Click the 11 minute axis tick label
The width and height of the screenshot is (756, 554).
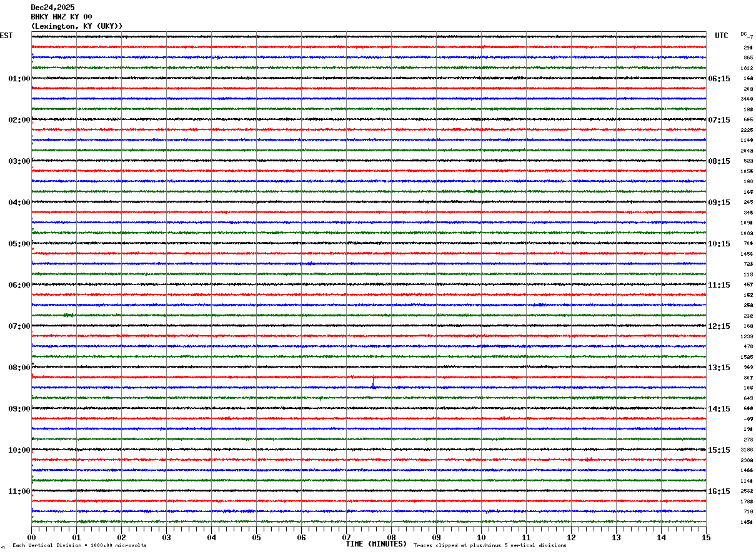(x=526, y=537)
